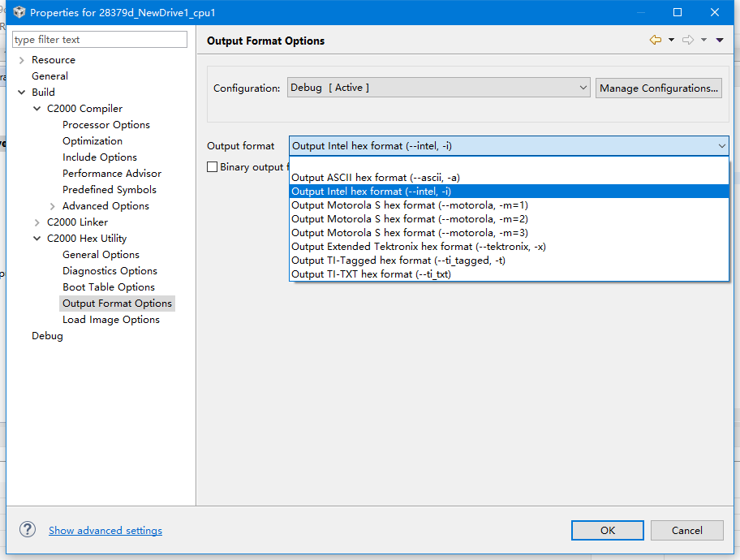Expand the Resource tree node
This screenshot has height=560, width=740.
pyautogui.click(x=21, y=60)
